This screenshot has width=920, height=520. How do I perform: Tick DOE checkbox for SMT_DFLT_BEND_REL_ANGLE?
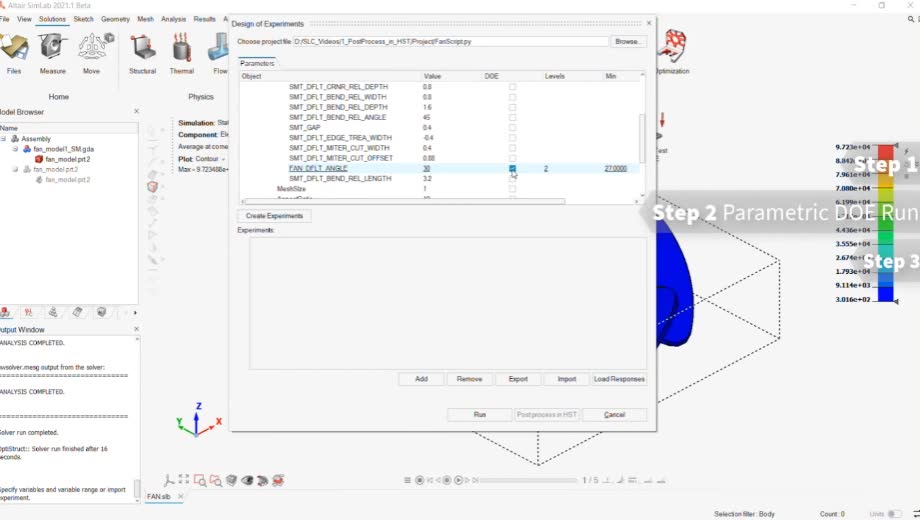pos(513,117)
